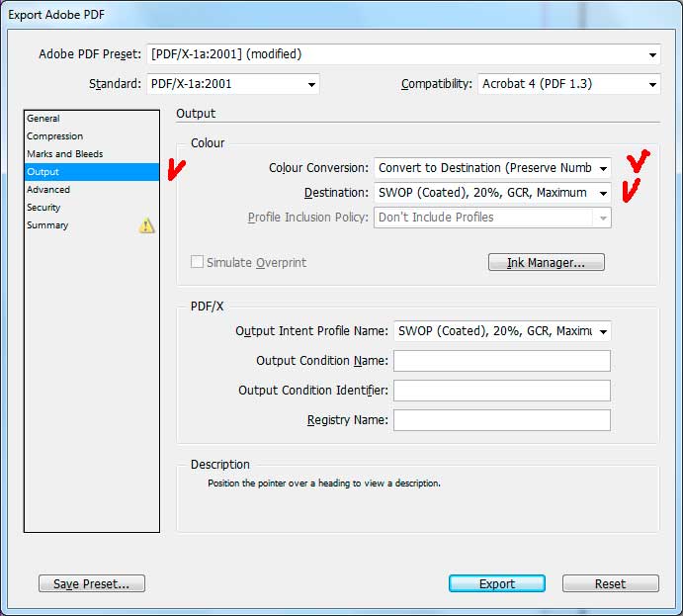Click the Export button
Image resolution: width=683 pixels, height=616 pixels.
pyautogui.click(x=497, y=583)
